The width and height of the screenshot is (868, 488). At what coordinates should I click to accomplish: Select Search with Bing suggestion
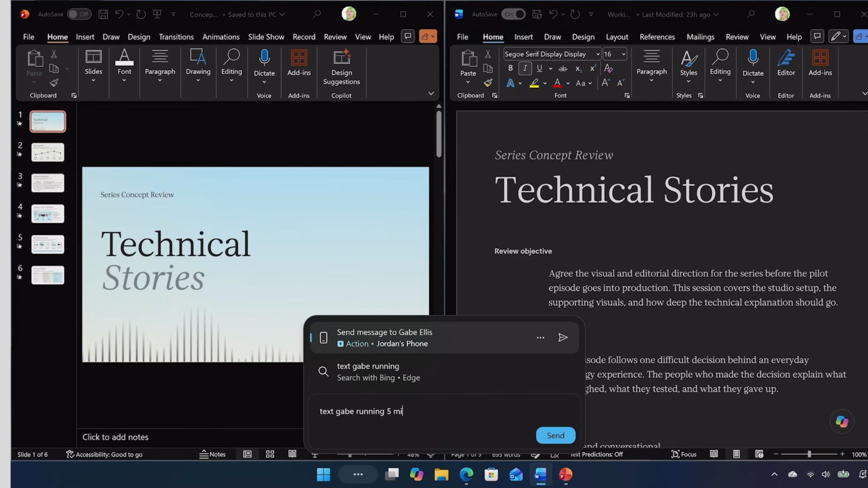coord(444,372)
